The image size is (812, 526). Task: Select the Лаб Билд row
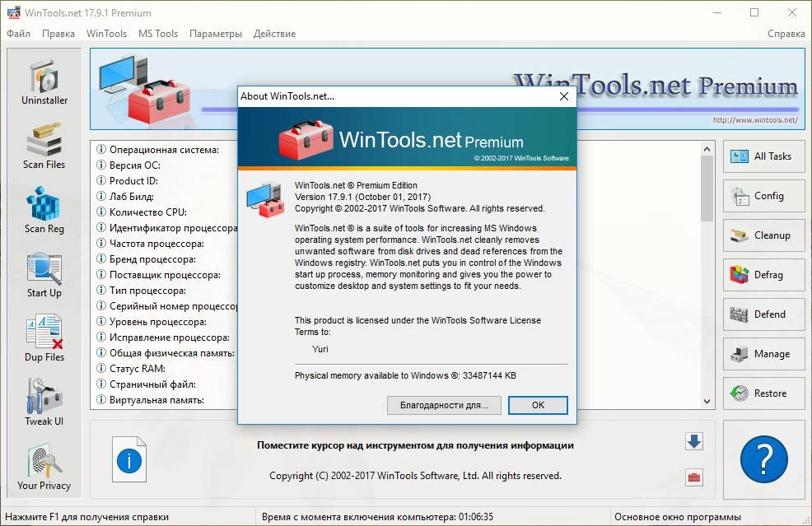[164, 197]
